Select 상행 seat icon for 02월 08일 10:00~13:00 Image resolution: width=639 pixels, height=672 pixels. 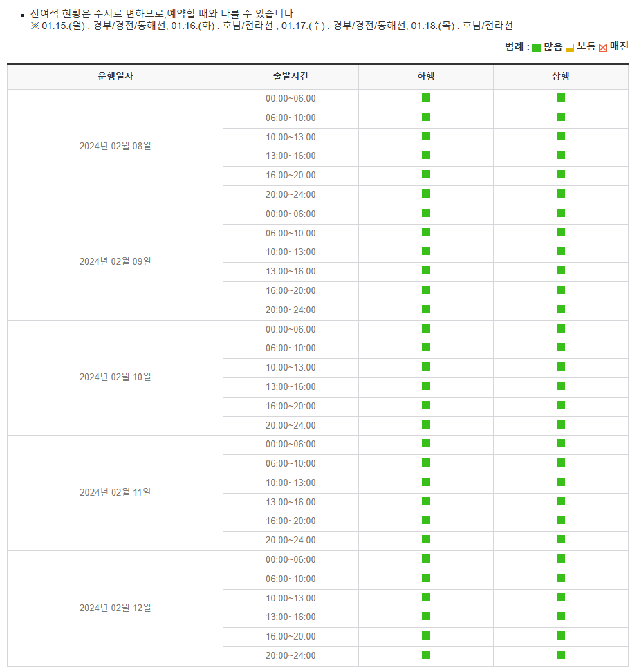pos(561,136)
